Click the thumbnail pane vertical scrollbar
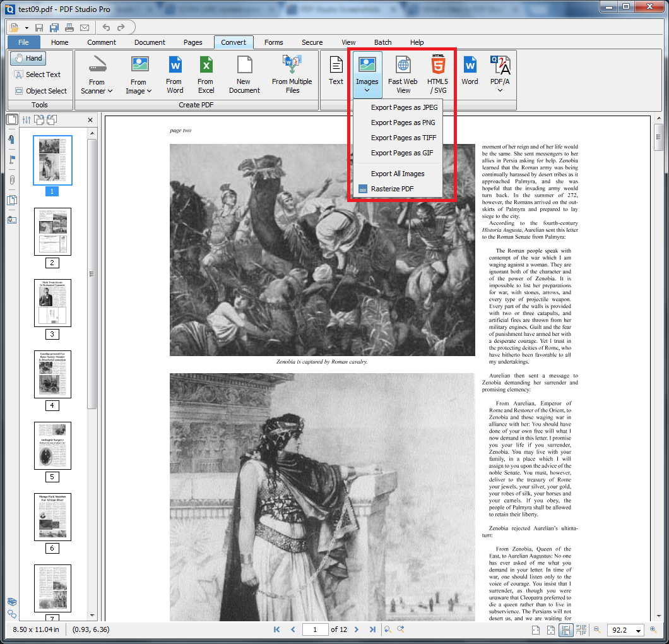Viewport: 669px width, 644px height. coord(92,273)
